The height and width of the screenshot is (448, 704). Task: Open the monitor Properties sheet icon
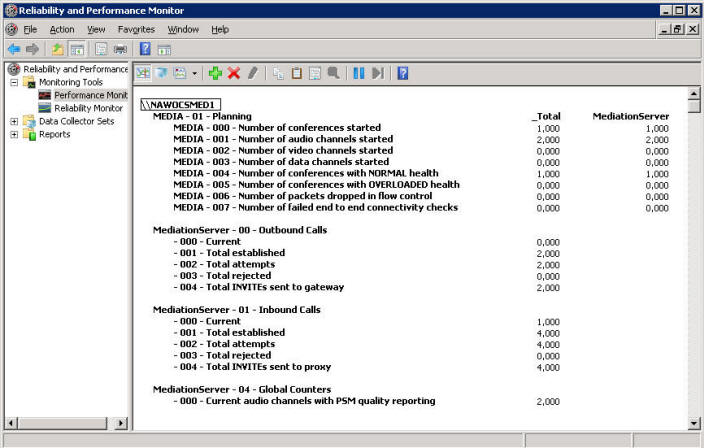[315, 73]
